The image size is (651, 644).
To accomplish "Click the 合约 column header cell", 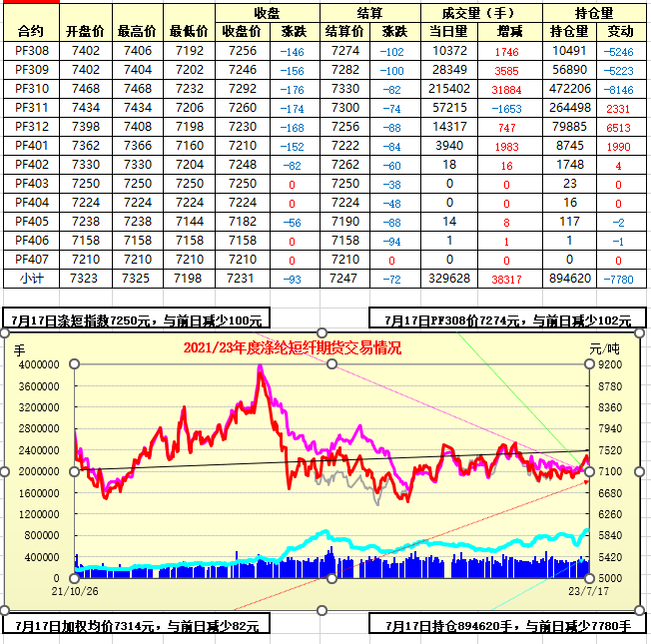I will pos(31,31).
